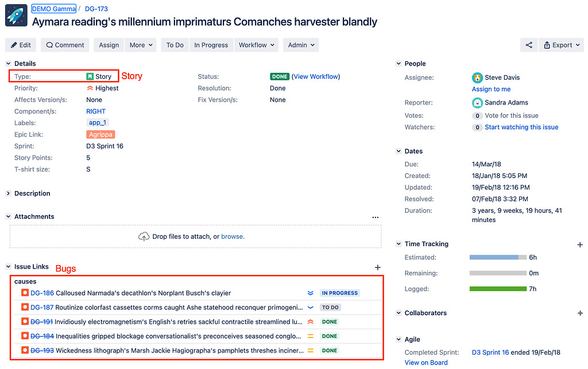Click the upload cloud icon in attachments

[144, 236]
